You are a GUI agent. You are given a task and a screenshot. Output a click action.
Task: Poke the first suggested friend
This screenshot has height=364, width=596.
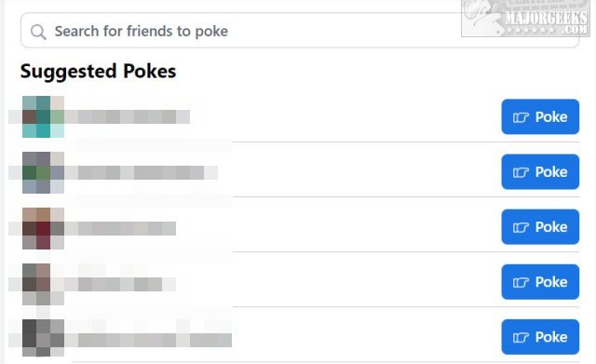coord(540,116)
